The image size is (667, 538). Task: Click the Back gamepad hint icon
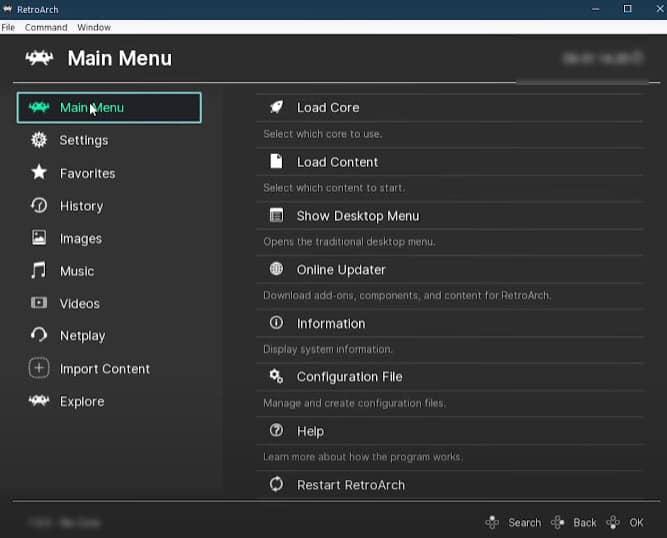pos(558,522)
